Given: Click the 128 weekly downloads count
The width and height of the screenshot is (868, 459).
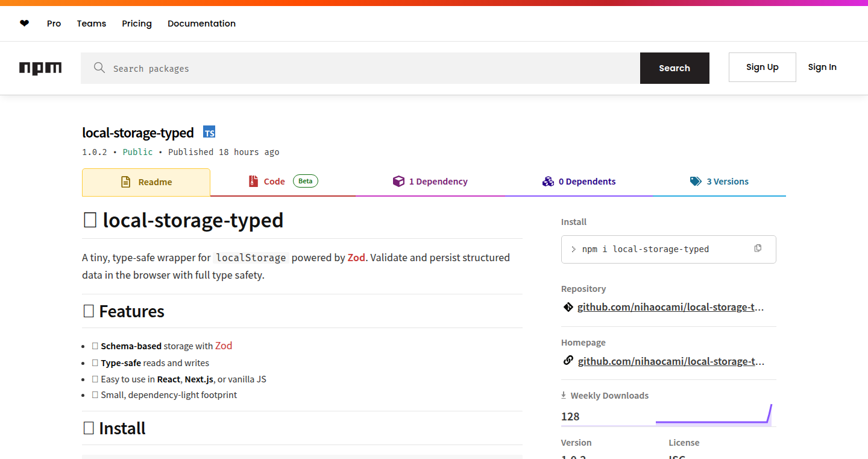Looking at the screenshot, I should (570, 416).
